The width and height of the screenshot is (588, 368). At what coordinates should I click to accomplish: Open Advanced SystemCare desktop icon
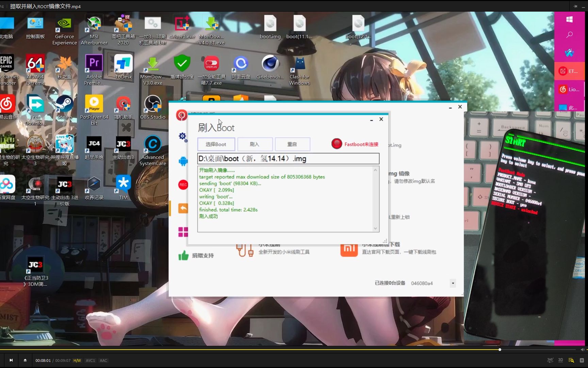tap(153, 151)
